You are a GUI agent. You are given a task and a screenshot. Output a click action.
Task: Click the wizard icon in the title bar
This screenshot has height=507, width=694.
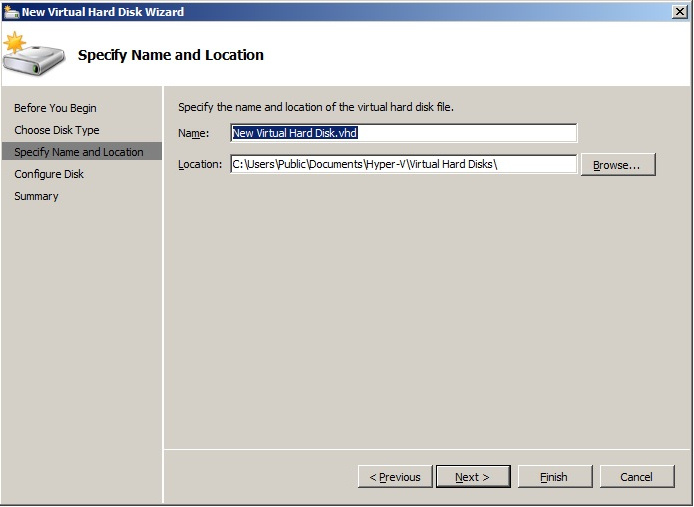[11, 11]
